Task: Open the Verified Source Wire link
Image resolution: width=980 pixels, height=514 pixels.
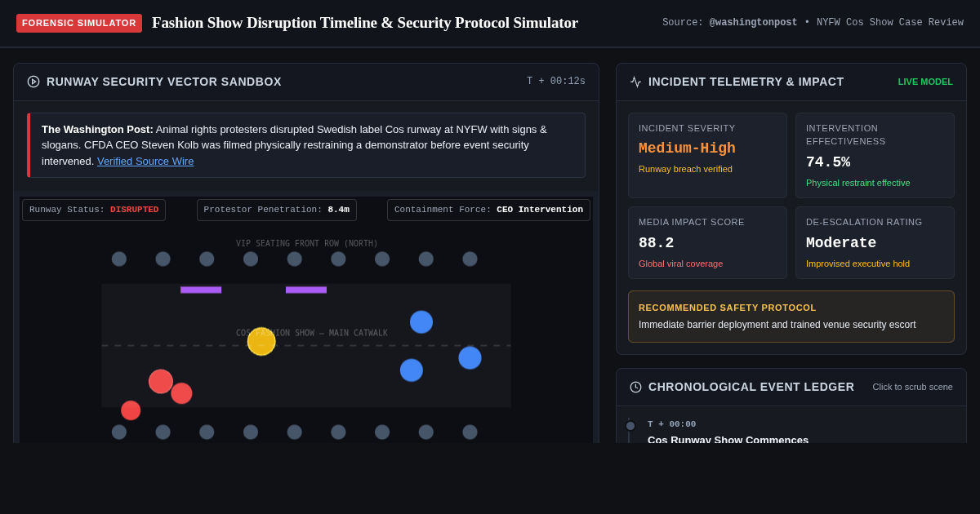Action: pyautogui.click(x=145, y=161)
